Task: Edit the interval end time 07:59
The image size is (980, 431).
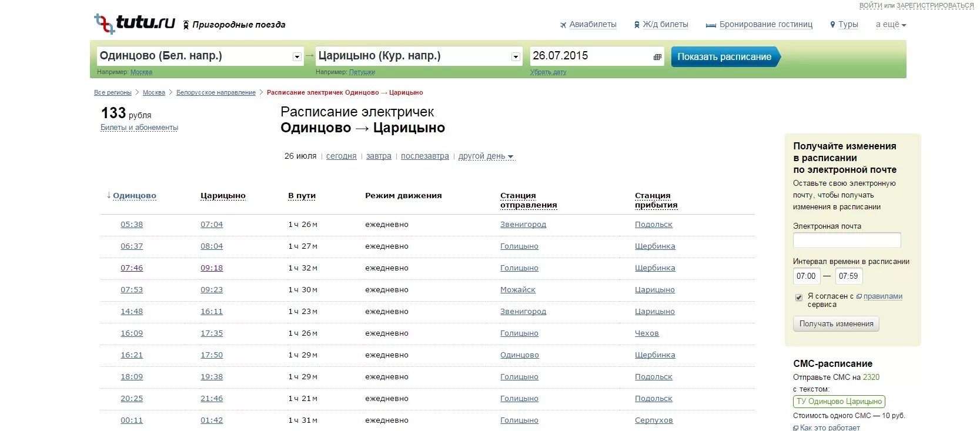Action: click(x=848, y=276)
